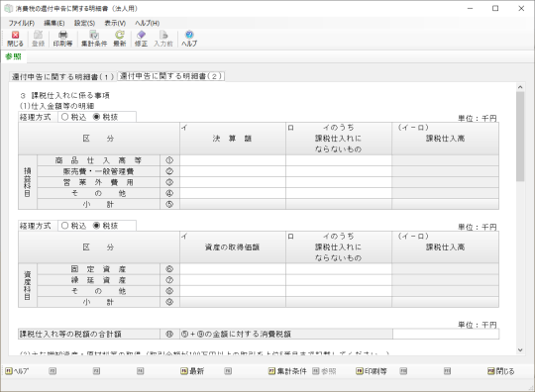Click the vertical scrollbar down arrow
Image resolution: width=535 pixels, height=392 pixels.
pyautogui.click(x=520, y=350)
